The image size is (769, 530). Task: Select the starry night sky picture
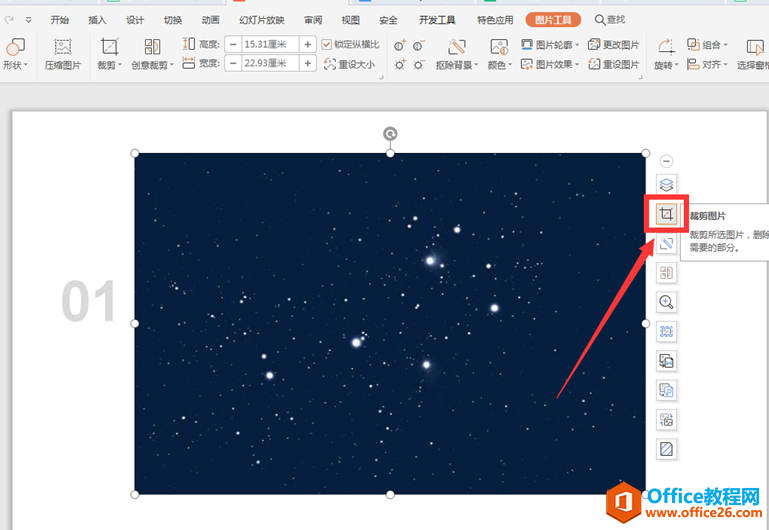390,324
